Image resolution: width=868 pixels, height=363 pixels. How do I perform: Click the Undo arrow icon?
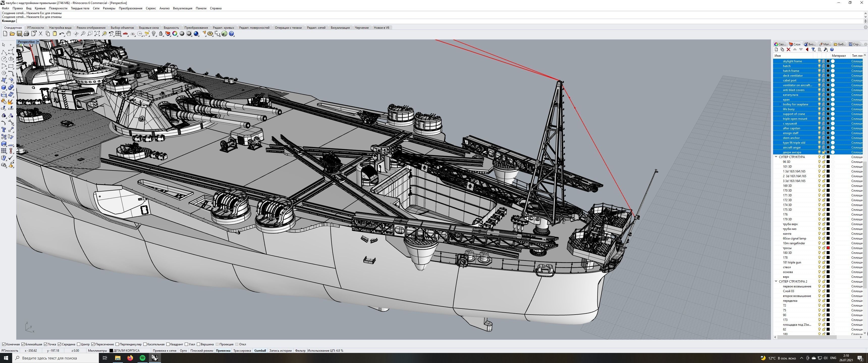pyautogui.click(x=61, y=34)
